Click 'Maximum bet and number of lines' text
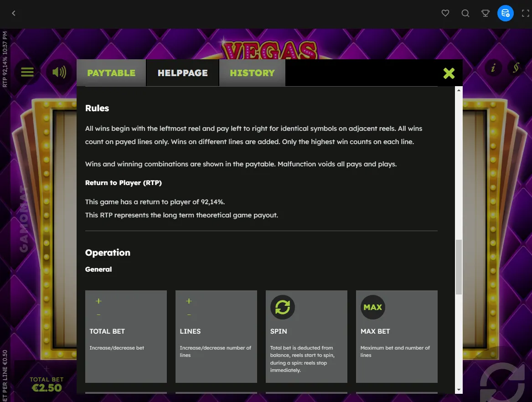This screenshot has height=402, width=532. click(395, 351)
